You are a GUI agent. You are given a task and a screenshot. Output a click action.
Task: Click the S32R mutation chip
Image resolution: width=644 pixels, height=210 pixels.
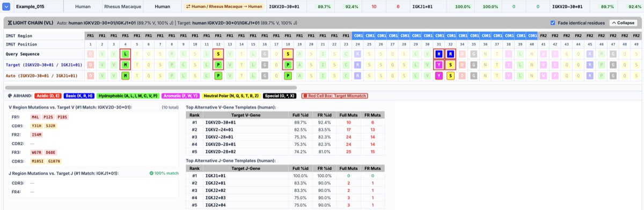[x=50, y=126]
